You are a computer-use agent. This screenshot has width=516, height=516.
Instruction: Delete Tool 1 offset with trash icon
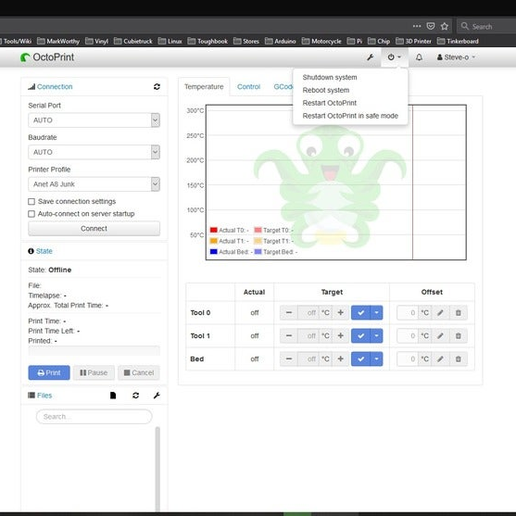click(458, 336)
